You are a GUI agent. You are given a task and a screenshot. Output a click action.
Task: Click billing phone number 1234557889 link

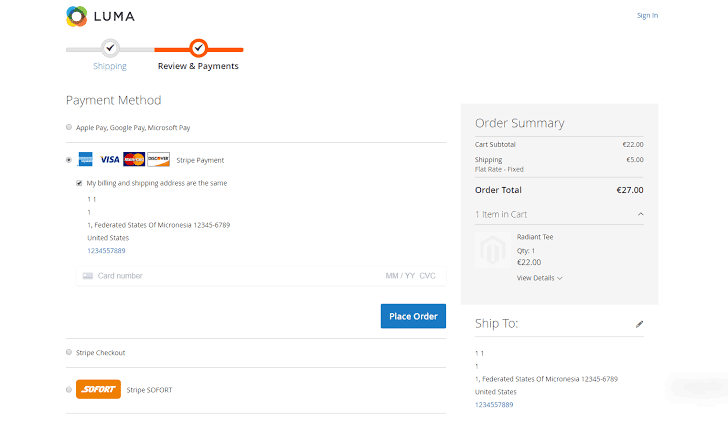coord(106,251)
